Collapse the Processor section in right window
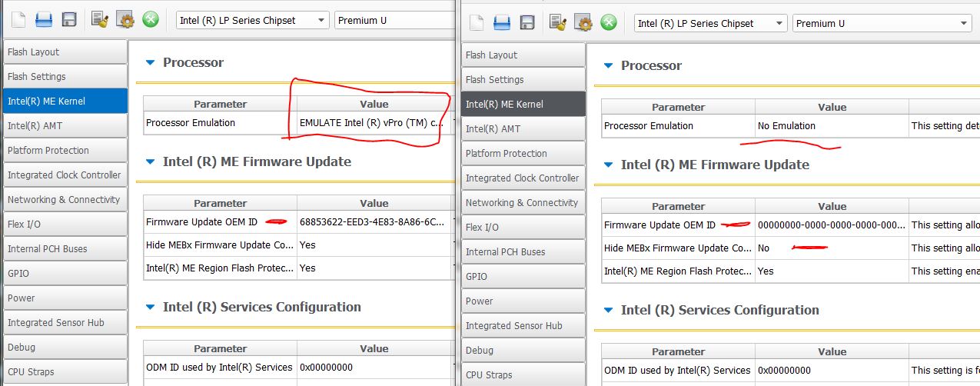The height and width of the screenshot is (386, 980). click(609, 66)
